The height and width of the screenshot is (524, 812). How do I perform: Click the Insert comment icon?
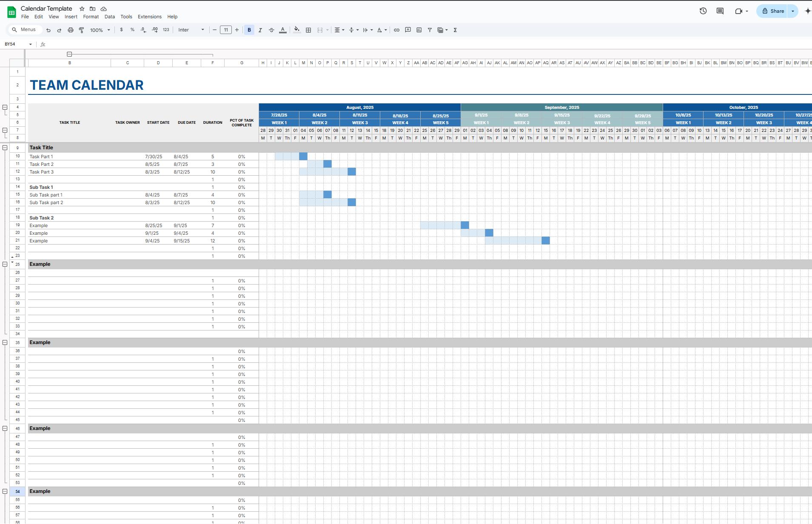pyautogui.click(x=408, y=30)
